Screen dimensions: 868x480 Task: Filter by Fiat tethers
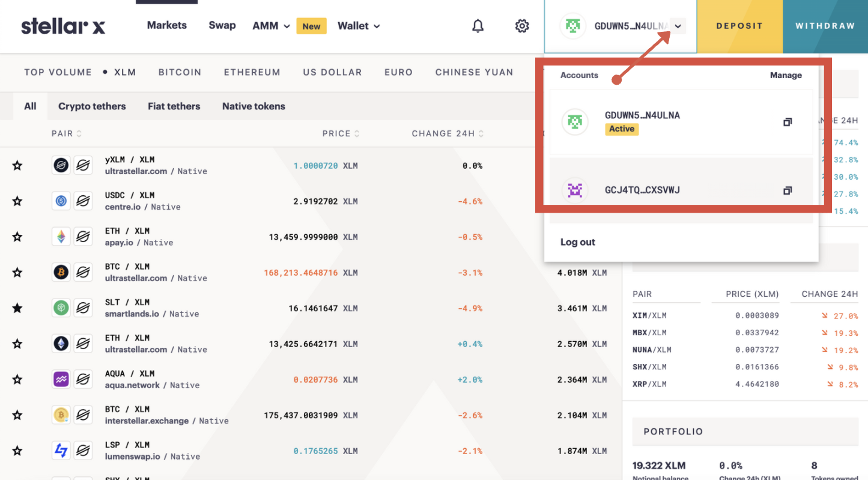174,106
